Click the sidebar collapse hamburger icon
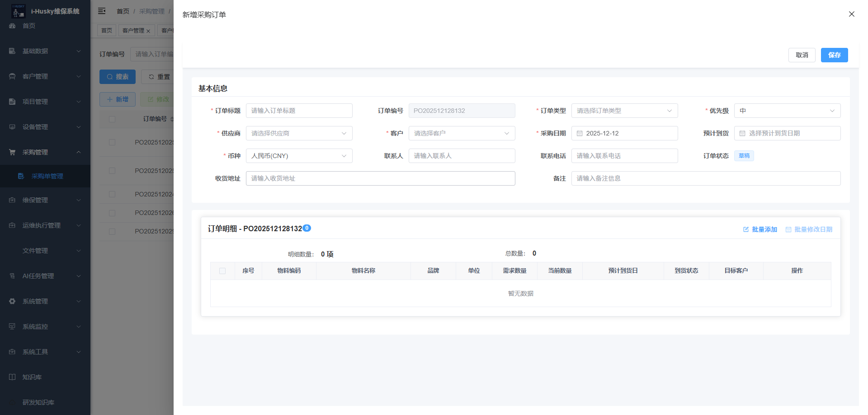868x415 pixels. (x=102, y=11)
